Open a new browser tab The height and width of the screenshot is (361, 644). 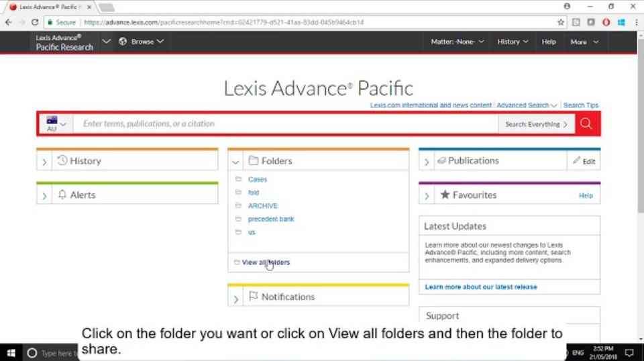click(x=107, y=7)
